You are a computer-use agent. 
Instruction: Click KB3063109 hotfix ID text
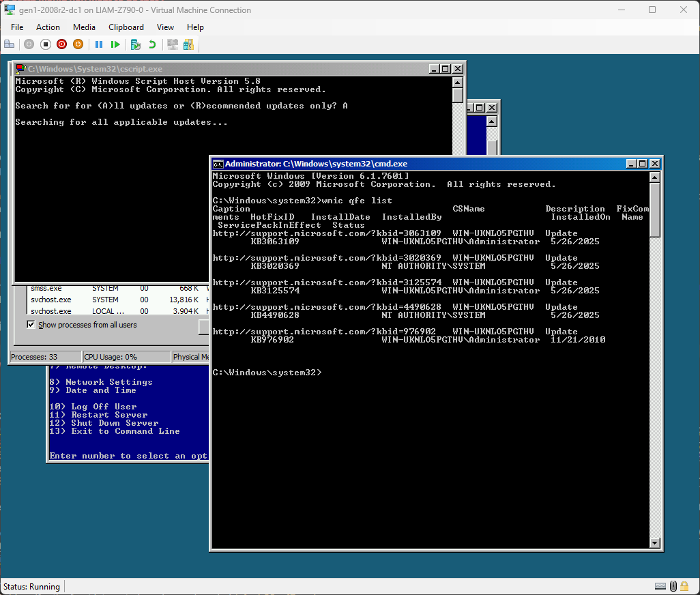(274, 242)
